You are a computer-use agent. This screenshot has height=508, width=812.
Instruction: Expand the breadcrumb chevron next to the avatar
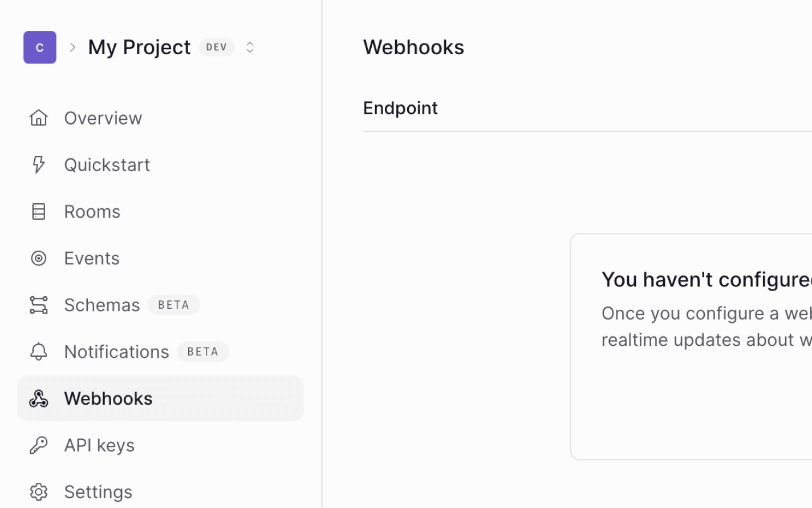pyautogui.click(x=72, y=47)
